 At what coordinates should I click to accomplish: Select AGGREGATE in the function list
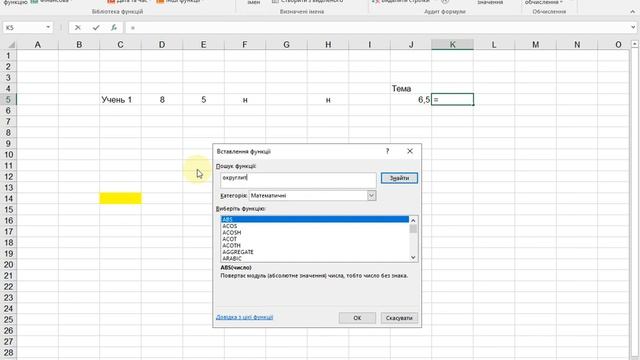coord(314,252)
